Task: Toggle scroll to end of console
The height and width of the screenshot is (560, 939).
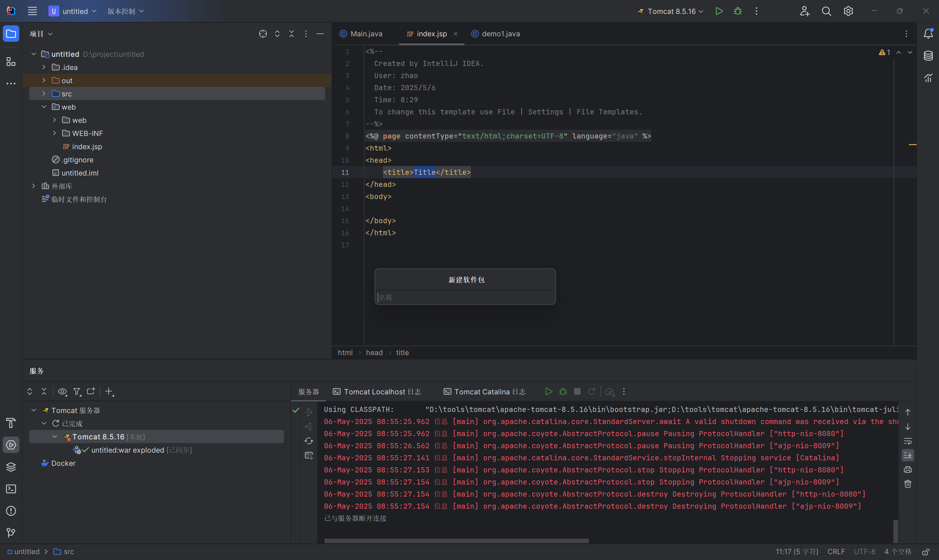Action: coord(908,455)
